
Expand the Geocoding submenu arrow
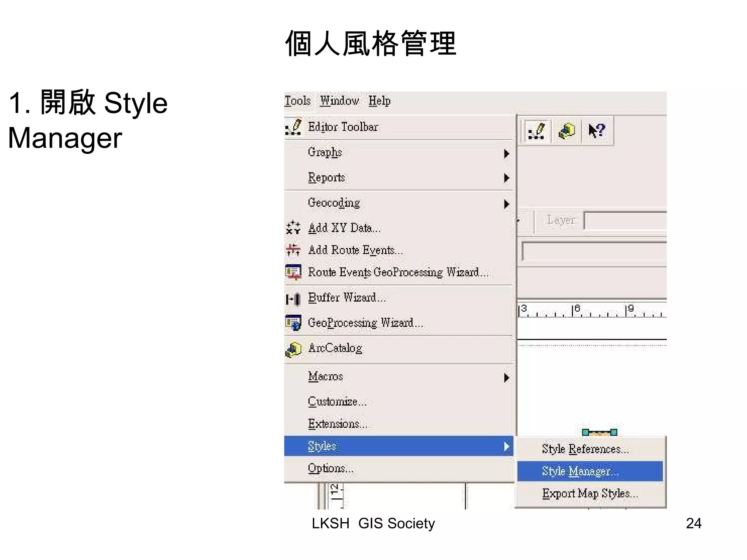point(506,204)
